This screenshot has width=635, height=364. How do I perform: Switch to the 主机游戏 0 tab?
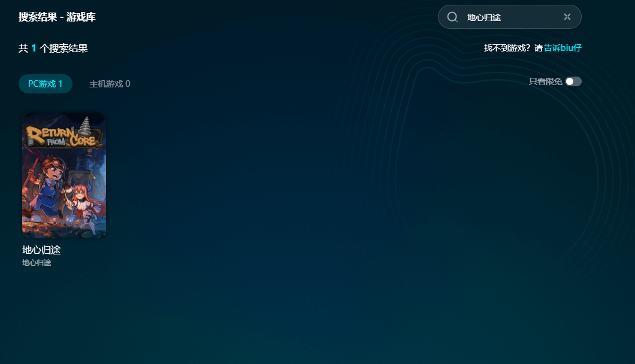[110, 84]
